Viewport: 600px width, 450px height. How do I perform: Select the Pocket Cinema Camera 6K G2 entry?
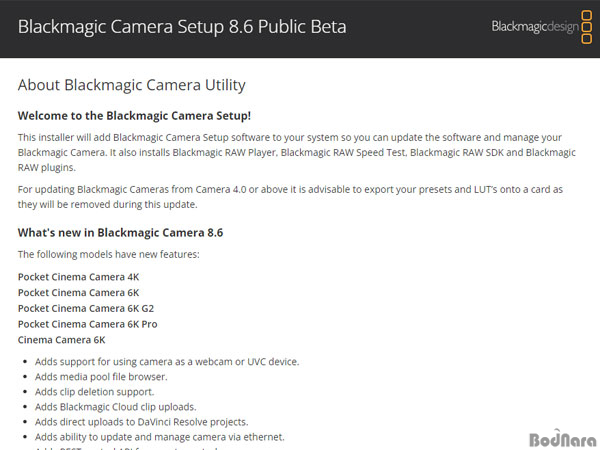click(86, 308)
